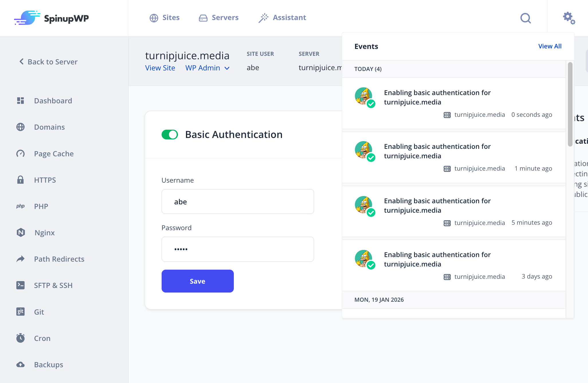
Task: Navigate to the Servers menu
Action: pyautogui.click(x=219, y=17)
